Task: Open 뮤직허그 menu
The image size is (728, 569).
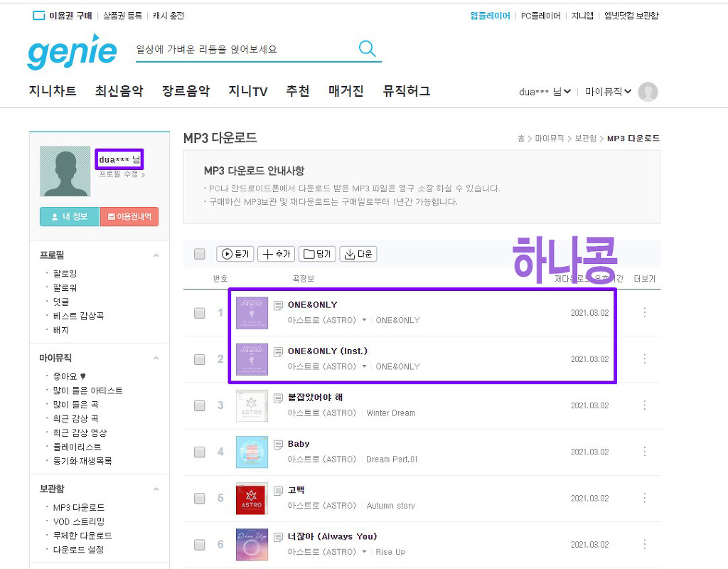Action: [x=407, y=90]
